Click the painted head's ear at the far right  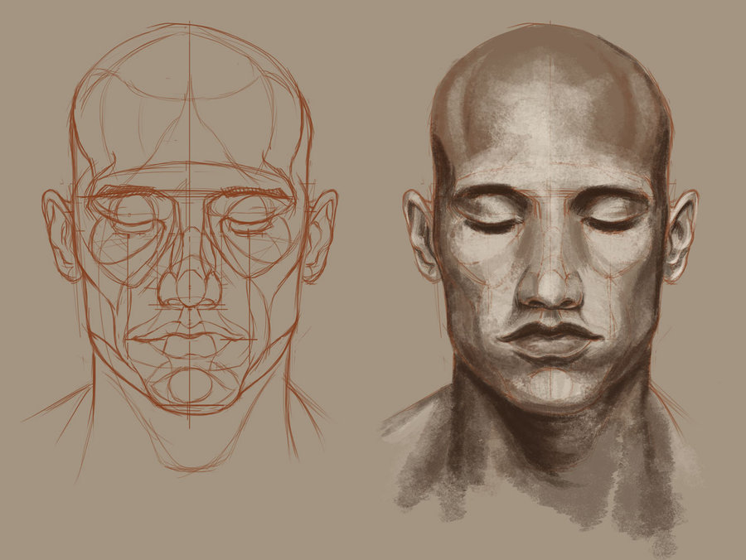point(681,236)
